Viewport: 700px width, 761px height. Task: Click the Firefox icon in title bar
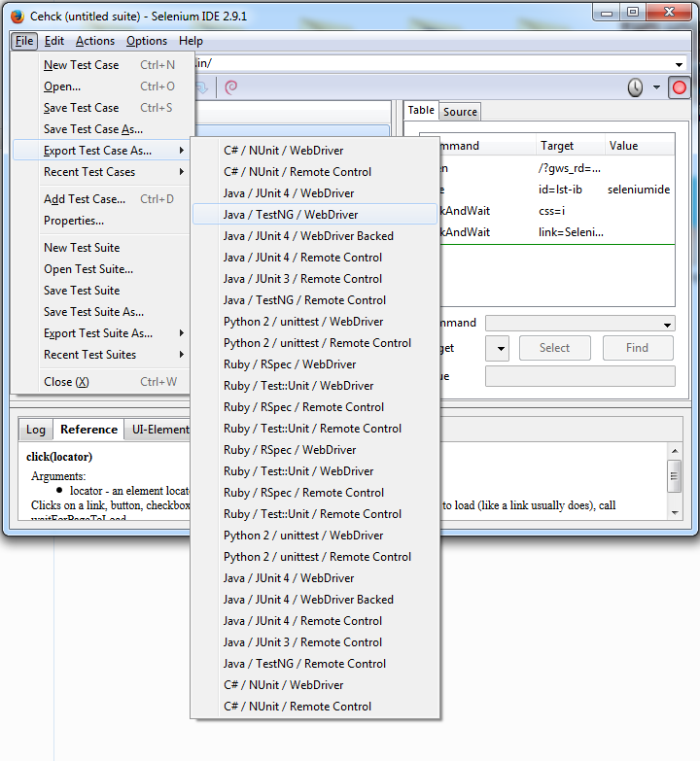[x=17, y=17]
